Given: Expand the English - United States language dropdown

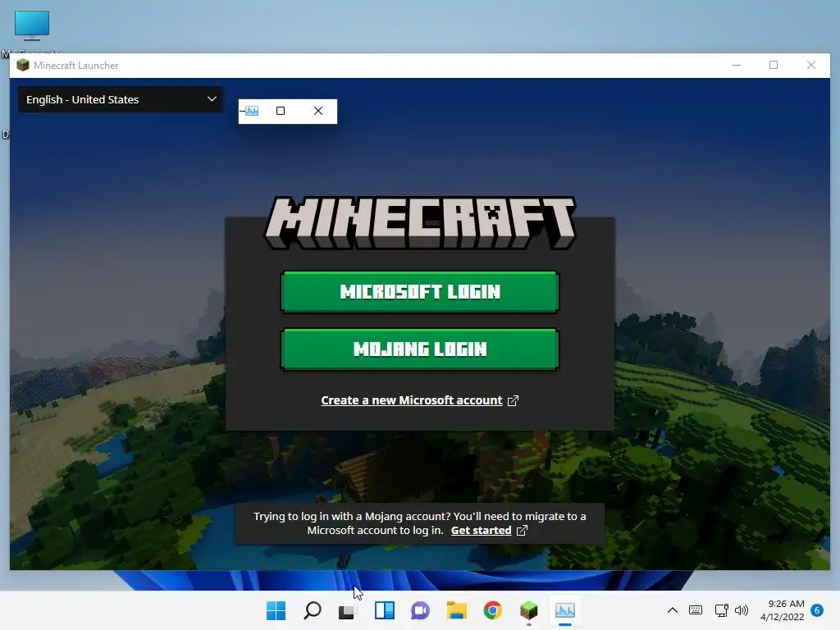Looking at the screenshot, I should (121, 99).
